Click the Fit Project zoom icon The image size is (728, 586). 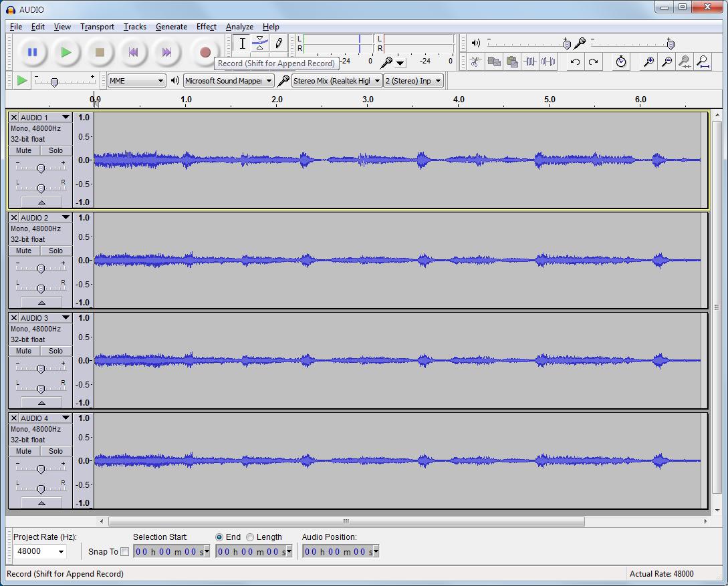[703, 62]
